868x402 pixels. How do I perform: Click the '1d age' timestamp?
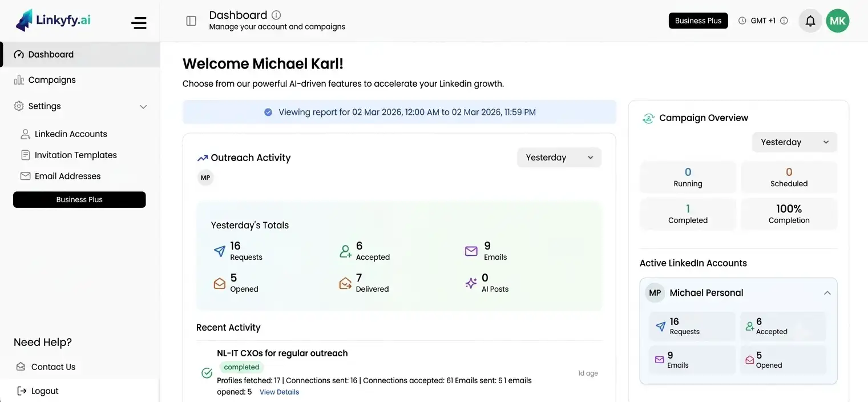click(588, 373)
